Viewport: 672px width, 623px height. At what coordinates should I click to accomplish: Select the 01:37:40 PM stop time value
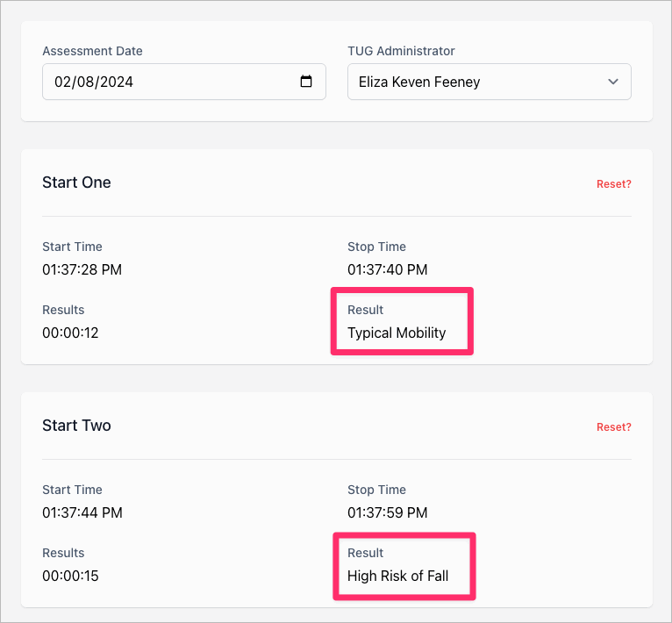[x=387, y=269]
